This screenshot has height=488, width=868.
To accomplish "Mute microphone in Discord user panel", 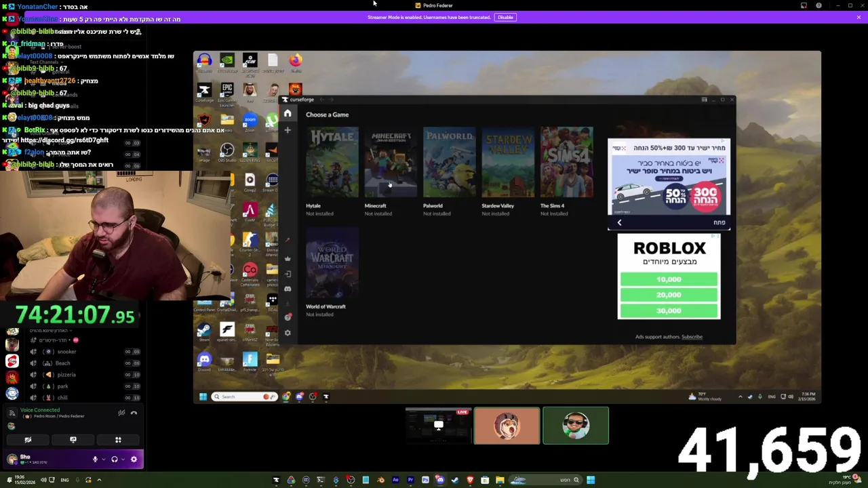I will 95,460.
